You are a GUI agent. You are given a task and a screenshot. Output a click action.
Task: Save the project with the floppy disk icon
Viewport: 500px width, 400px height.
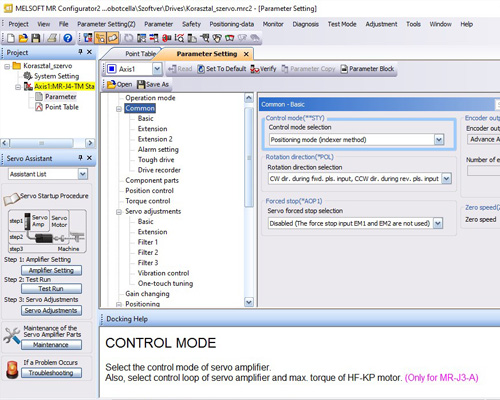coord(36,38)
